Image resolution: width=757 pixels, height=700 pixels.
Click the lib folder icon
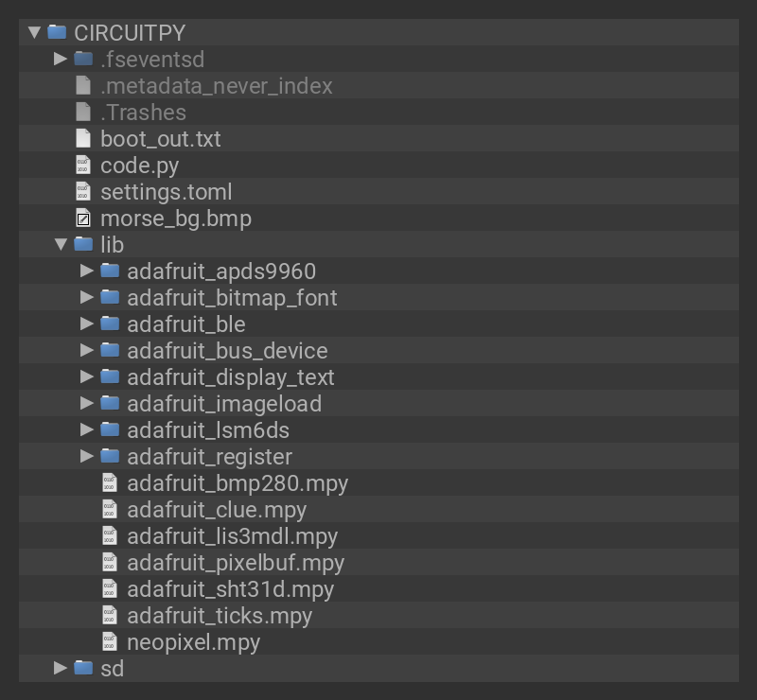click(83, 245)
